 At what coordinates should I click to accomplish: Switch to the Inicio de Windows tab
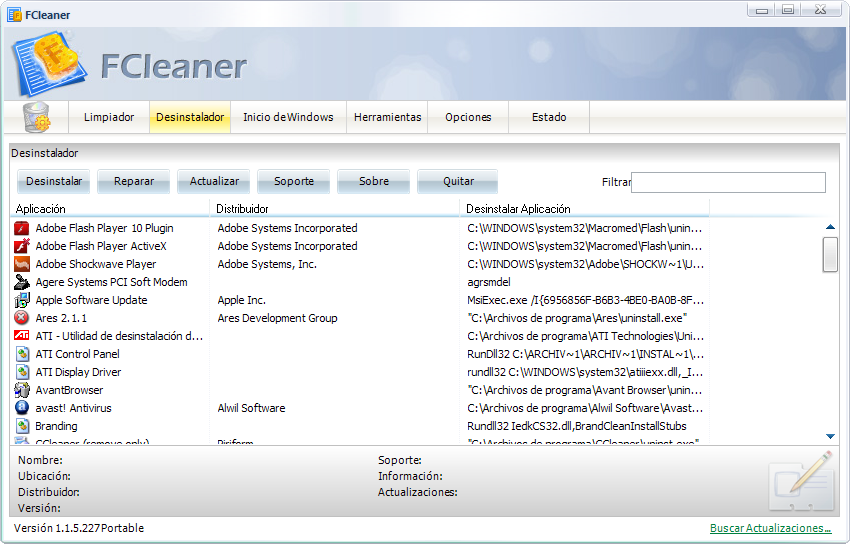288,117
